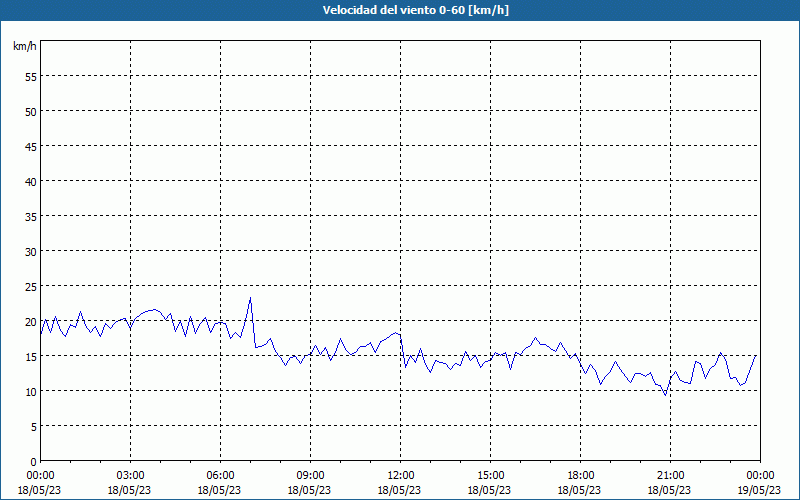
Task: Click the '15:00' time axis label
Action: click(490, 476)
